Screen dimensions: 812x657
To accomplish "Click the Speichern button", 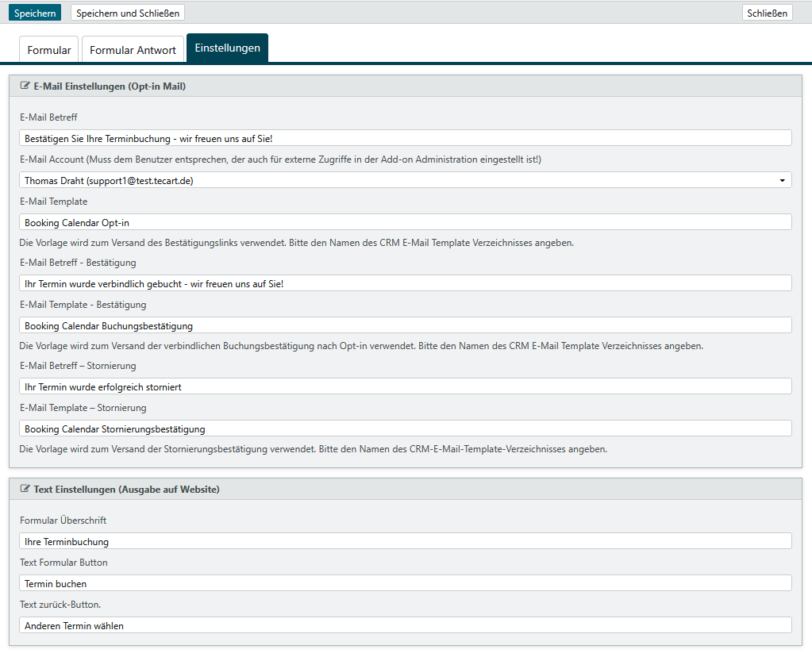I will coord(35,13).
